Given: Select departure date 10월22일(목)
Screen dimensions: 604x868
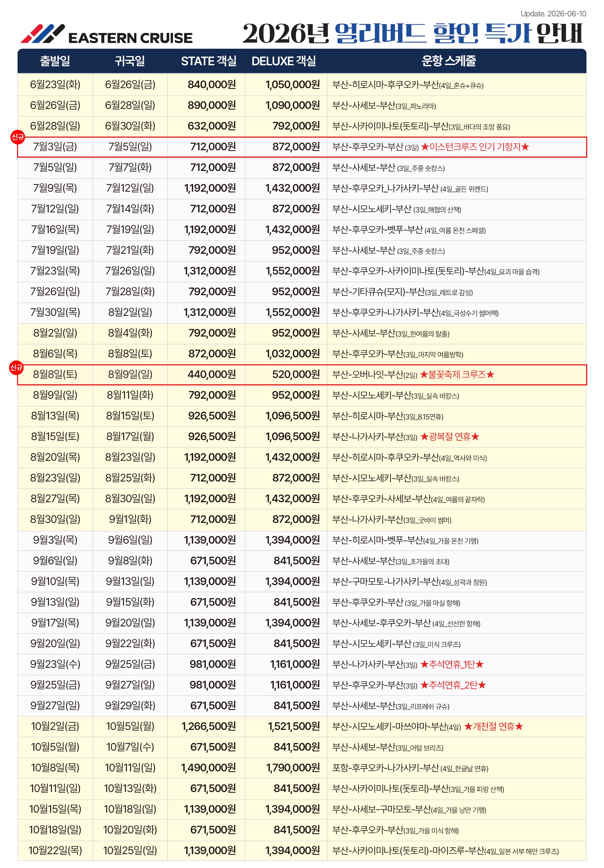Looking at the screenshot, I should [x=55, y=851].
